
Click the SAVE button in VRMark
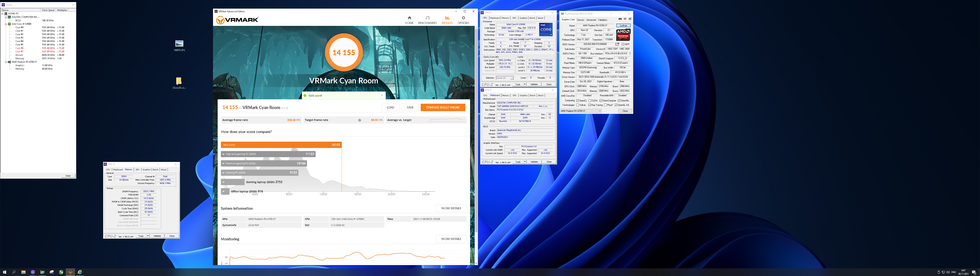410,108
